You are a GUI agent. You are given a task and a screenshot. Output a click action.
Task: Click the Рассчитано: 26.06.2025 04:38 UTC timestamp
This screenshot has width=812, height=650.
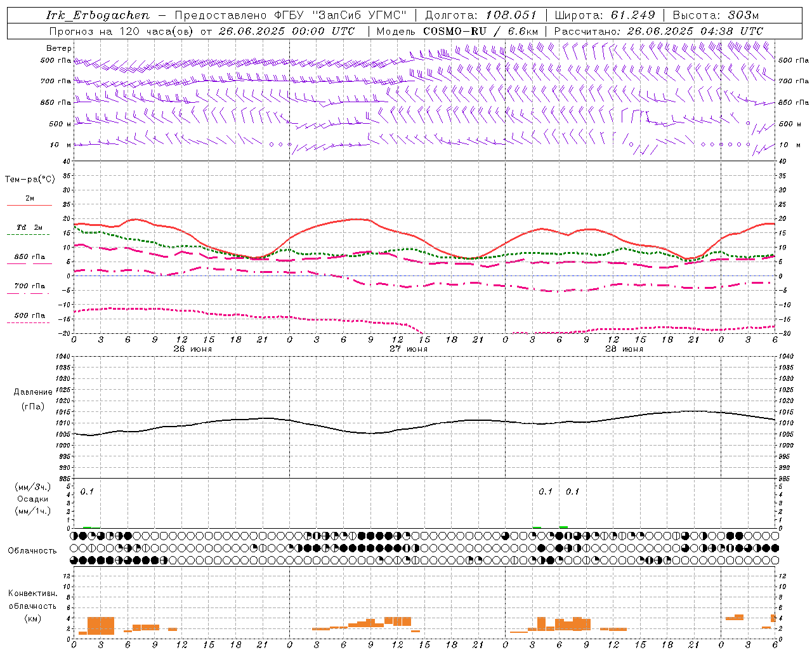coord(658,31)
